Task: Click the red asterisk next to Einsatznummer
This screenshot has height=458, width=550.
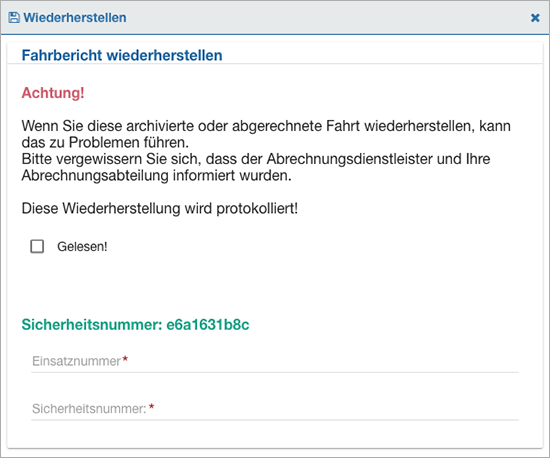Action: (125, 359)
